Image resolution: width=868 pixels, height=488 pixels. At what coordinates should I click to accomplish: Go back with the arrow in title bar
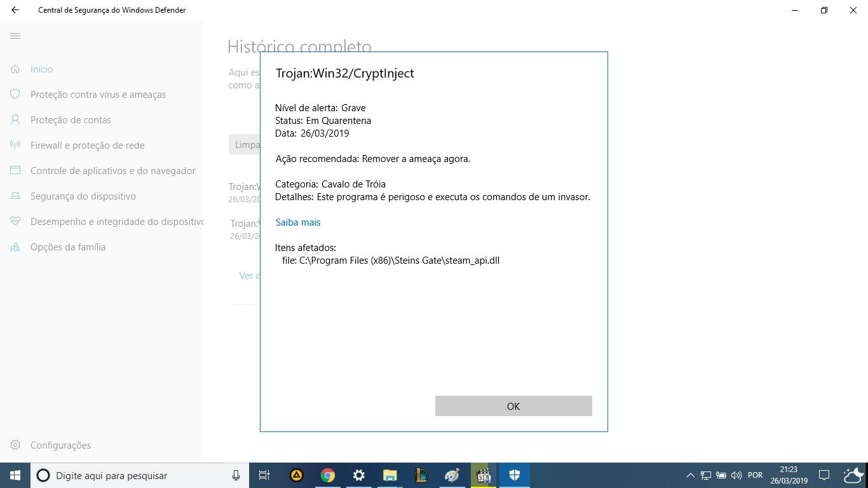tap(15, 10)
